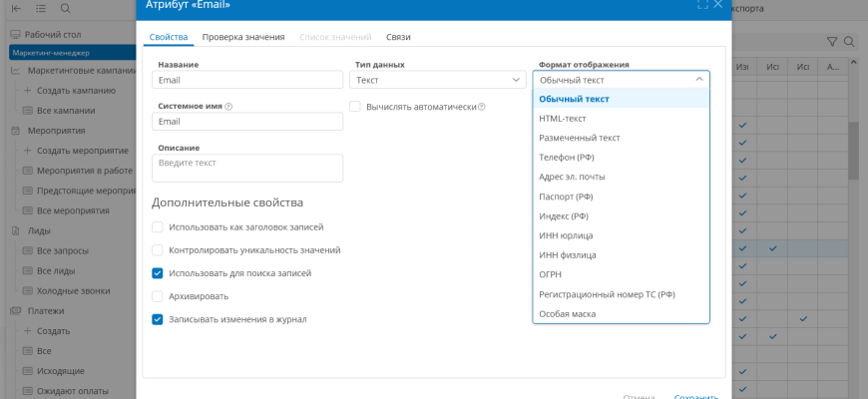
Task: Click help icon next to Системное имя
Action: tap(228, 106)
